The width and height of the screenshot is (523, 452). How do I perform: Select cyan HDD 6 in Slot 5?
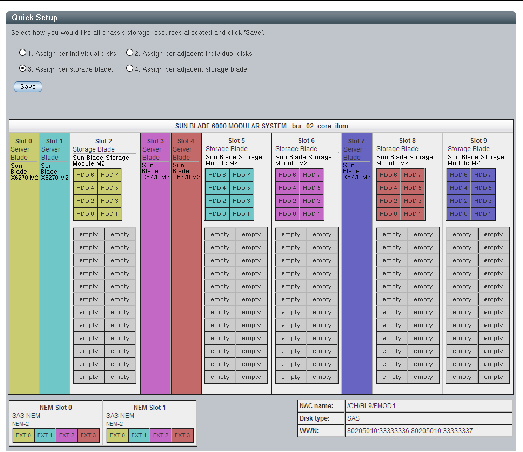[217, 175]
